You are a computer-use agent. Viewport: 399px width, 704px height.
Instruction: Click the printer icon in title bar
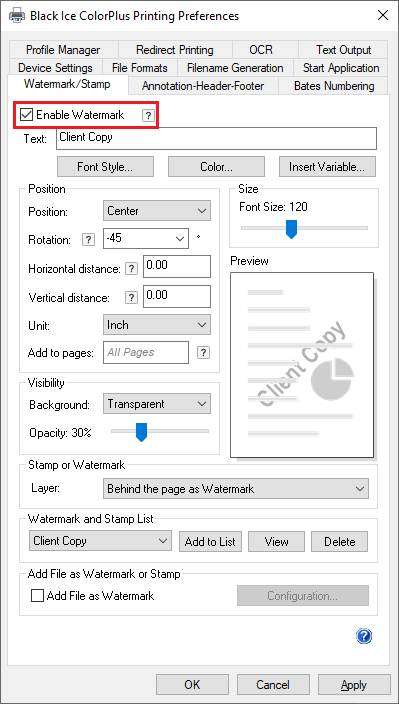pos(17,16)
